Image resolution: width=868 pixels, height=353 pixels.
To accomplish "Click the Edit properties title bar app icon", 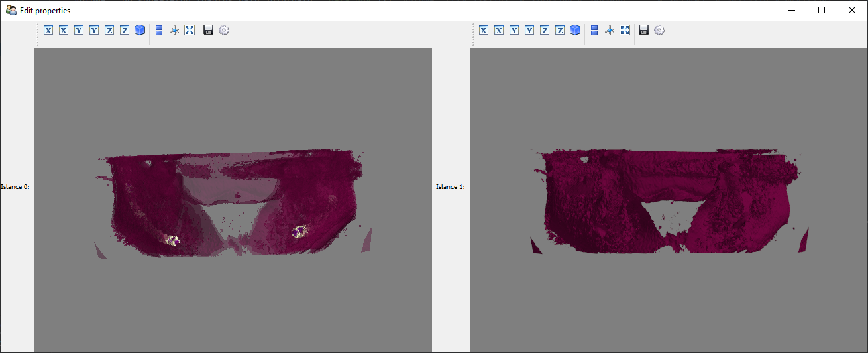I will point(11,10).
